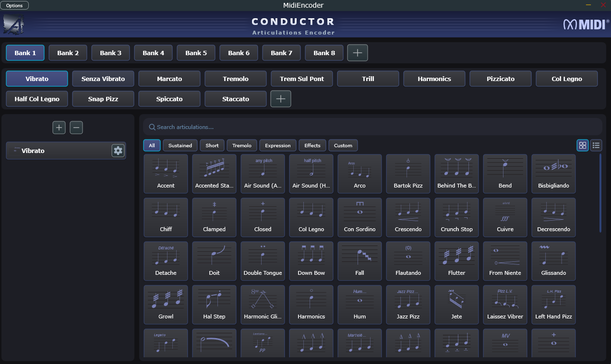Switch to grid view
This screenshot has width=611, height=364.
(x=583, y=145)
